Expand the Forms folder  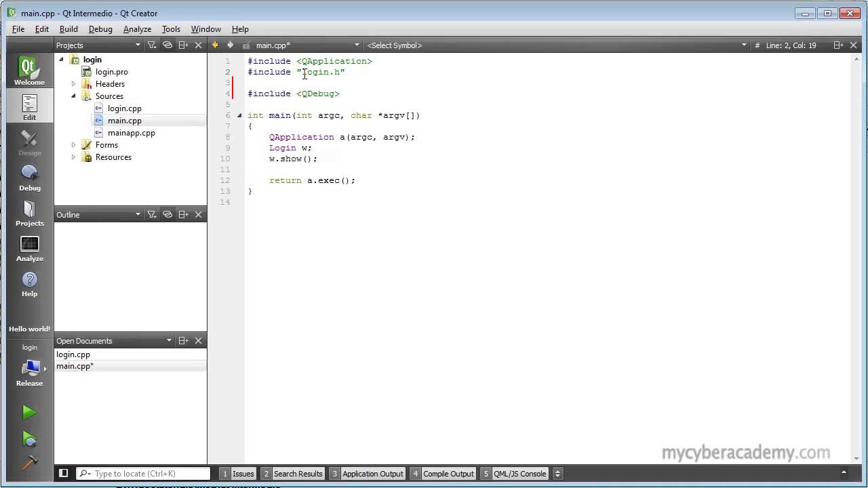[73, 145]
